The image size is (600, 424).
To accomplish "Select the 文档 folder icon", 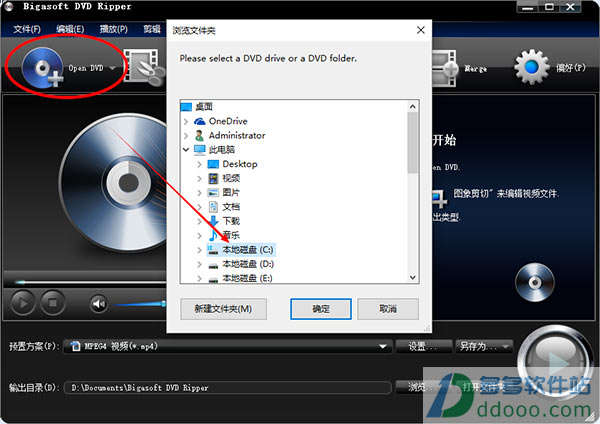I will tap(213, 207).
